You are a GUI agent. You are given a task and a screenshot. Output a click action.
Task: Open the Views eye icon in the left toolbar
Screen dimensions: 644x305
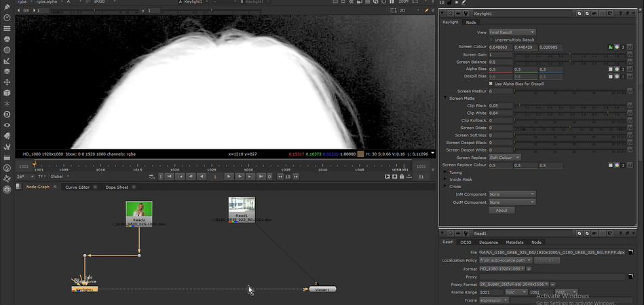point(7,125)
